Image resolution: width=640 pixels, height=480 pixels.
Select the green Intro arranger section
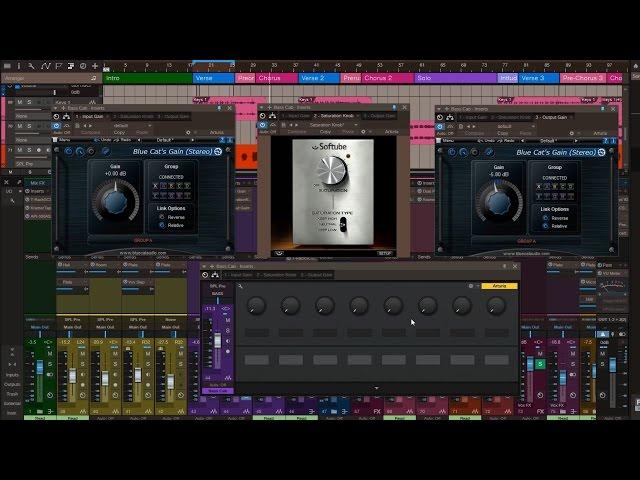(147, 78)
